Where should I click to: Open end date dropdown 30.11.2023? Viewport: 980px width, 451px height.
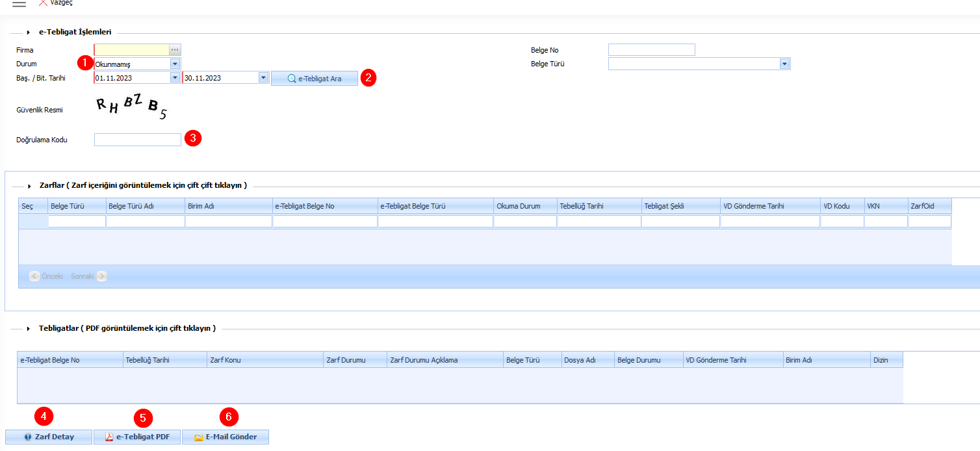pos(263,77)
